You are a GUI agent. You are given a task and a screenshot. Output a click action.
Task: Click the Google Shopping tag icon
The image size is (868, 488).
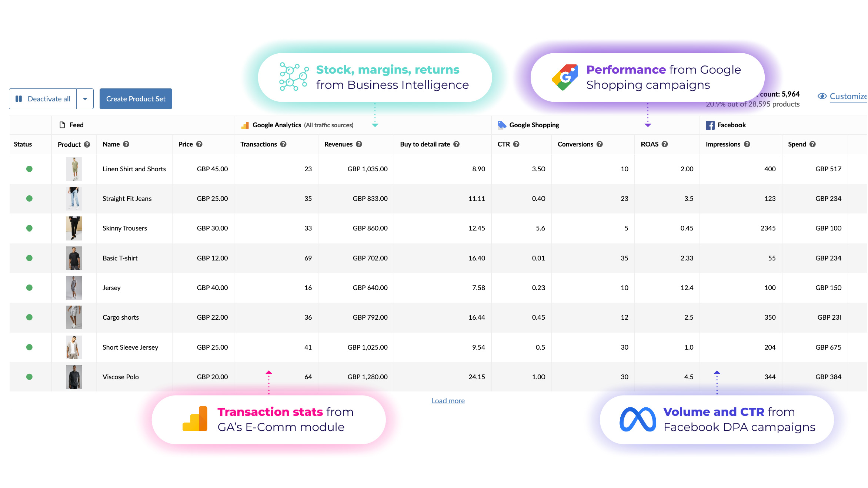pyautogui.click(x=502, y=125)
